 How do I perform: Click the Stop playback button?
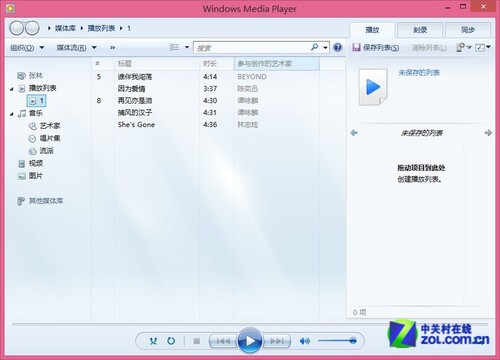(x=197, y=341)
